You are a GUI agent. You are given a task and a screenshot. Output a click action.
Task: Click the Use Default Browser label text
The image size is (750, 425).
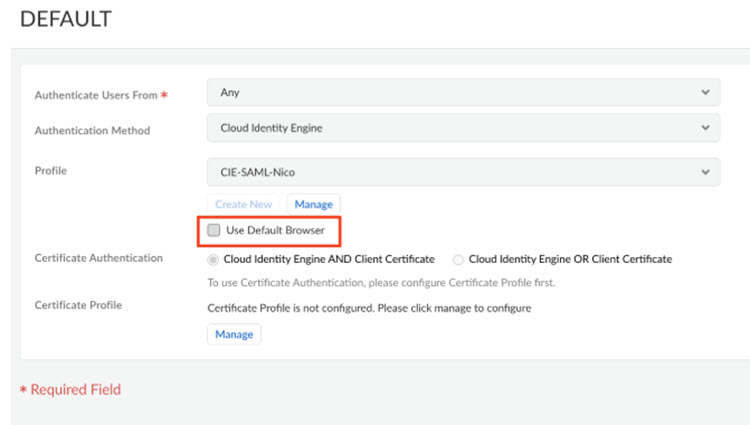point(275,230)
